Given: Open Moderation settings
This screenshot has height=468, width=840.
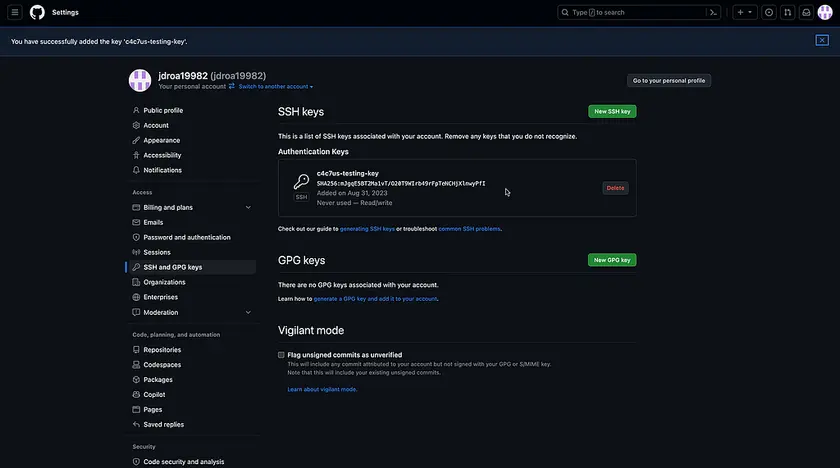Looking at the screenshot, I should [x=161, y=312].
